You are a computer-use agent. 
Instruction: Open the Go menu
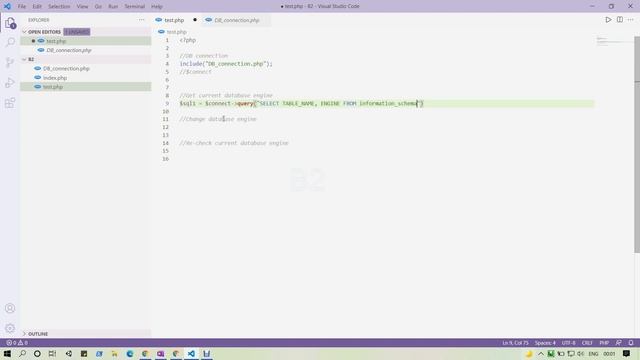[98, 7]
